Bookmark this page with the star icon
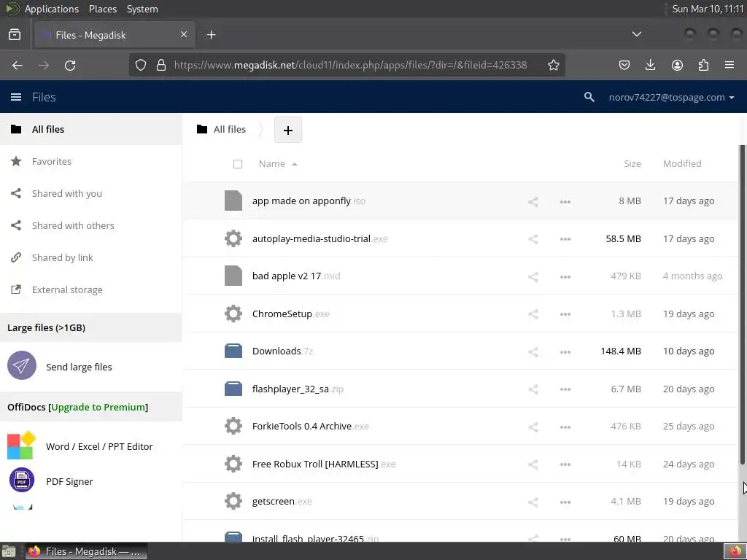 tap(553, 65)
